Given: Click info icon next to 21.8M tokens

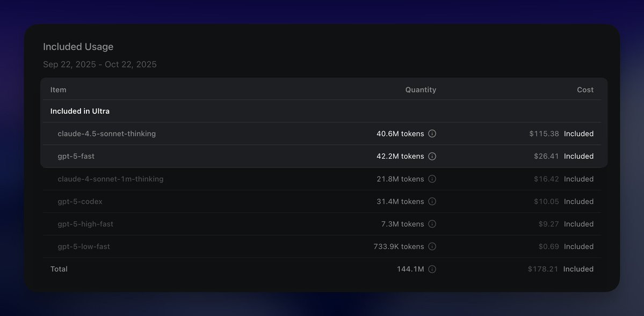Looking at the screenshot, I should pos(432,179).
